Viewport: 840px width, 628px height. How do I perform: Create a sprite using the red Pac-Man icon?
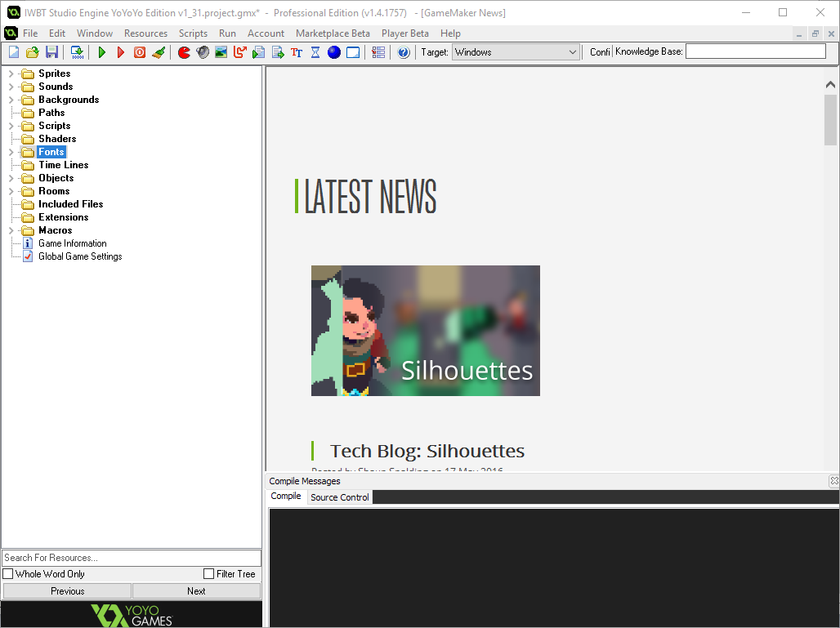(184, 52)
